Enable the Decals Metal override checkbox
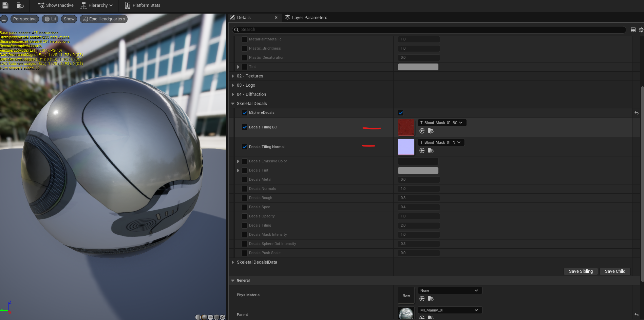The image size is (644, 320). [x=245, y=180]
